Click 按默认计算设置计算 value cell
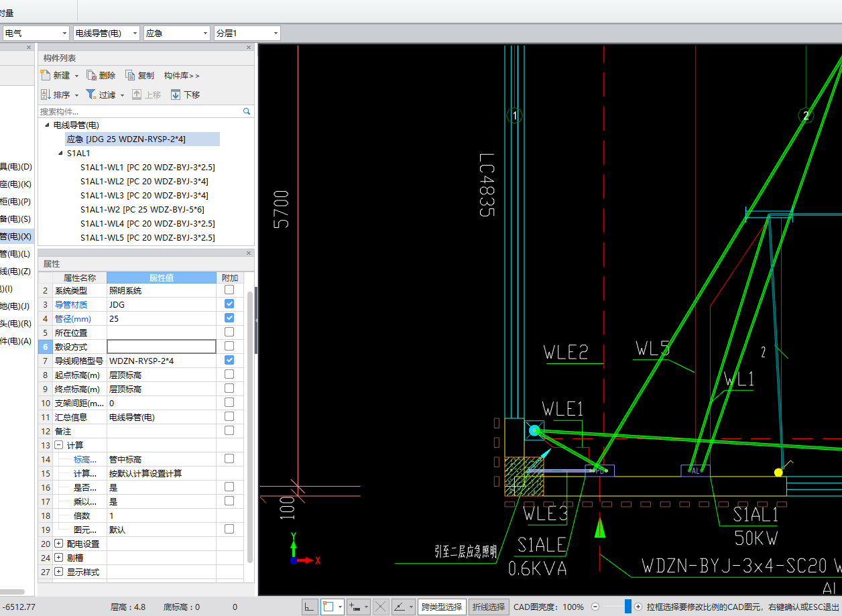The image size is (842, 616). pyautogui.click(x=162, y=473)
